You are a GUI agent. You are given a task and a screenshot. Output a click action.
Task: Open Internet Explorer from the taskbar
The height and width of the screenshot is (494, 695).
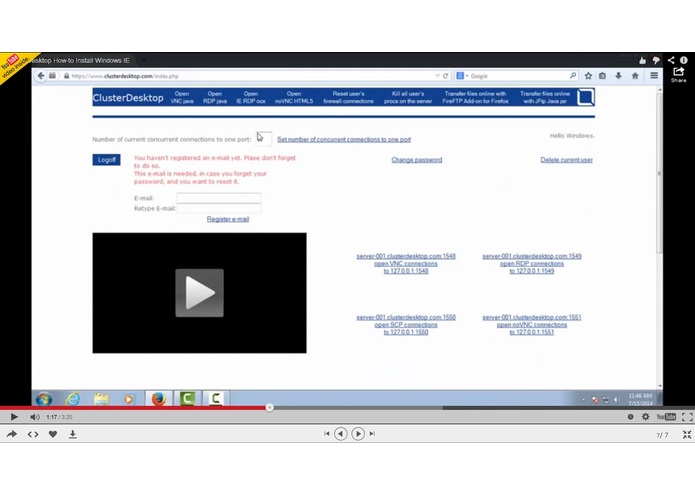pos(73,399)
